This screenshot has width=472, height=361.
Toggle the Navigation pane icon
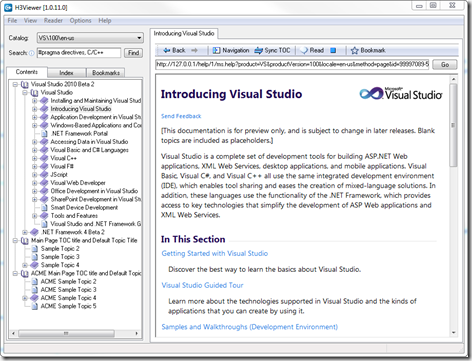coord(216,50)
